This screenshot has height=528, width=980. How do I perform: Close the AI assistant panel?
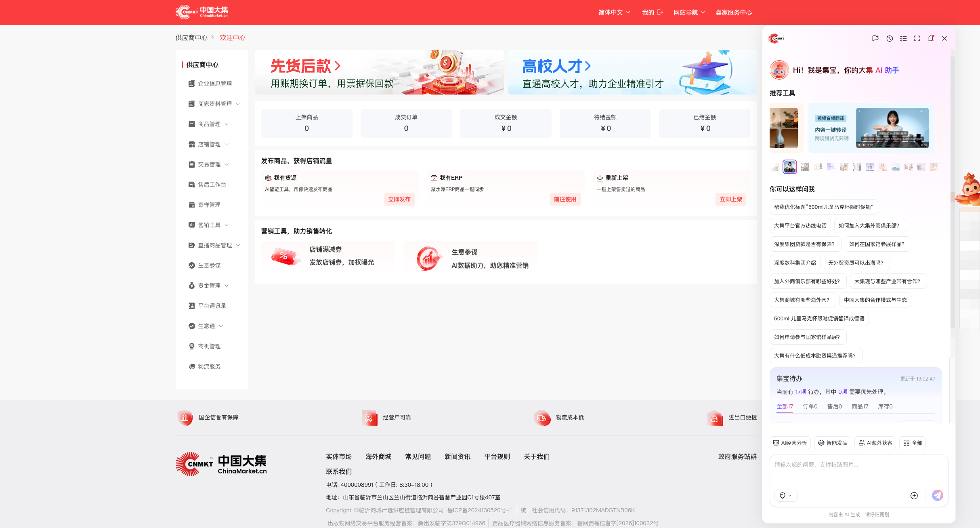pyautogui.click(x=944, y=38)
